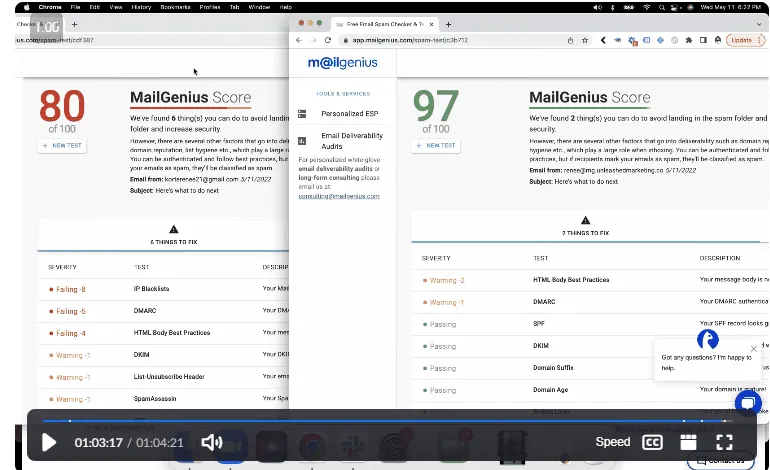Image resolution: width=770 pixels, height=470 pixels.
Task: Bookmark page with star icon
Action: tap(584, 40)
